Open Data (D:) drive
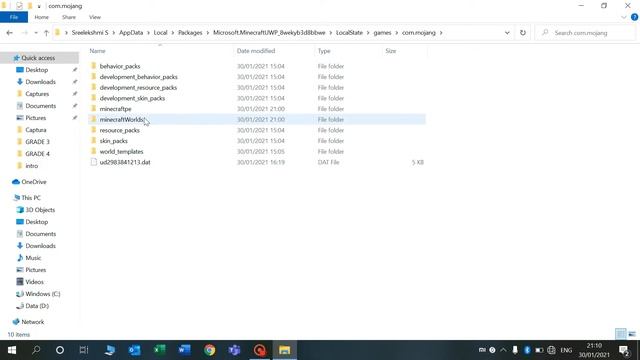This screenshot has height=360, width=640. pos(37,306)
